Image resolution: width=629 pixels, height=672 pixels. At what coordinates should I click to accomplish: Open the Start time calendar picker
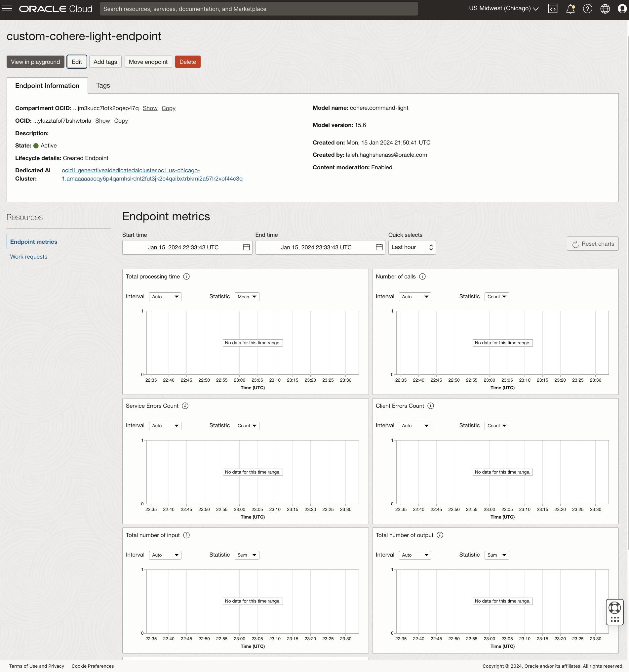coord(246,247)
